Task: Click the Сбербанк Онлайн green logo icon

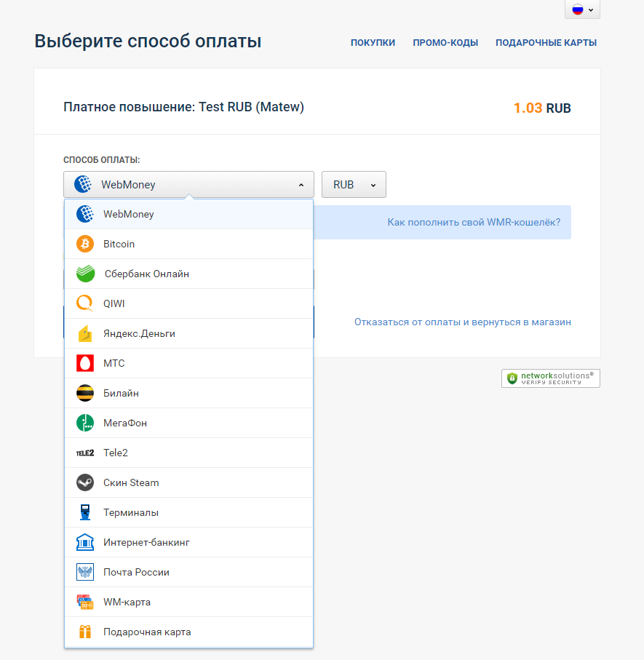Action: tap(85, 274)
